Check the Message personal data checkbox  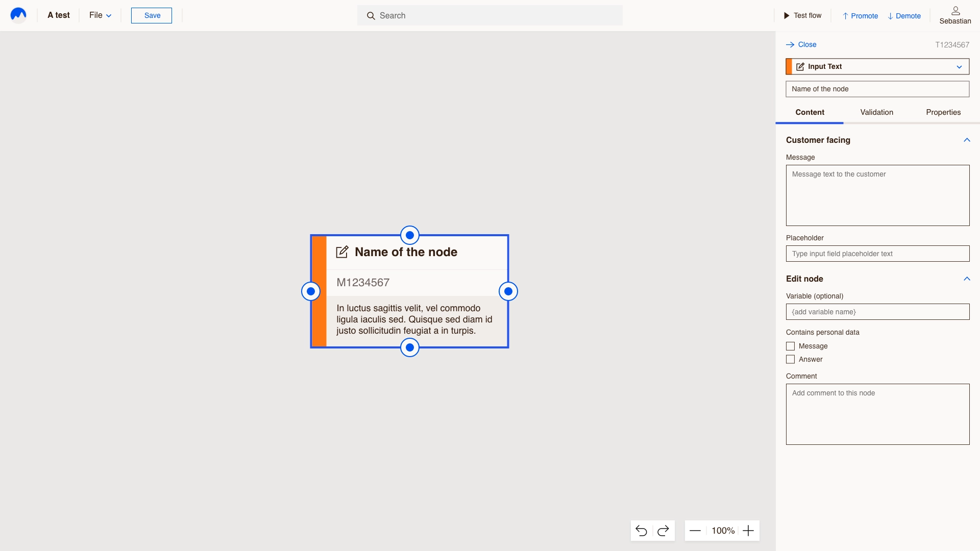(791, 346)
